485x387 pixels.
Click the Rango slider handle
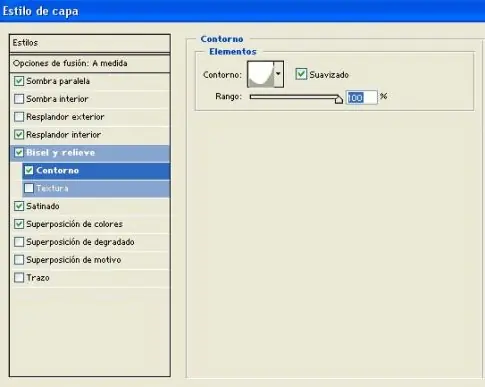[x=339, y=99]
